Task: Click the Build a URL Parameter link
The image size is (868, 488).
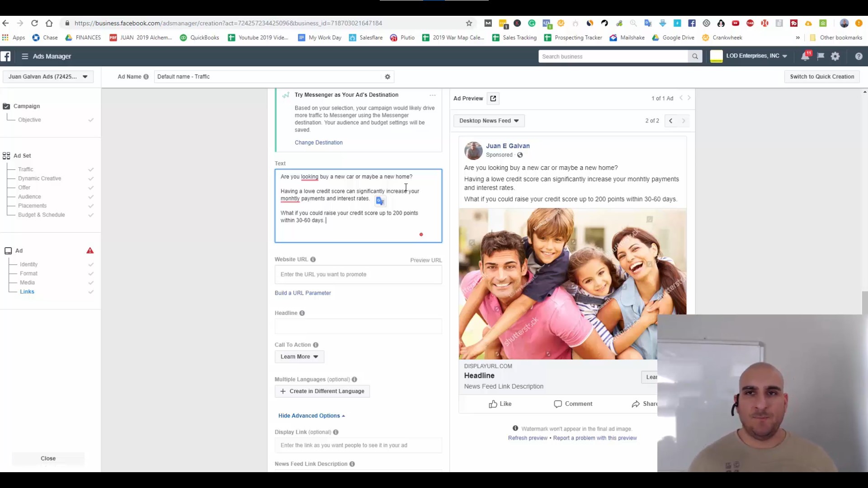Action: [303, 292]
